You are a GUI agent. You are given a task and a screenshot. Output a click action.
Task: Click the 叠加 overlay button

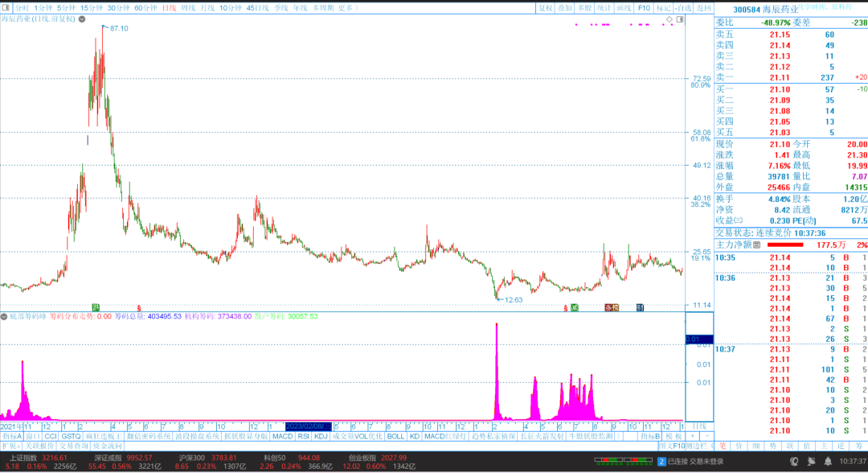click(x=565, y=8)
